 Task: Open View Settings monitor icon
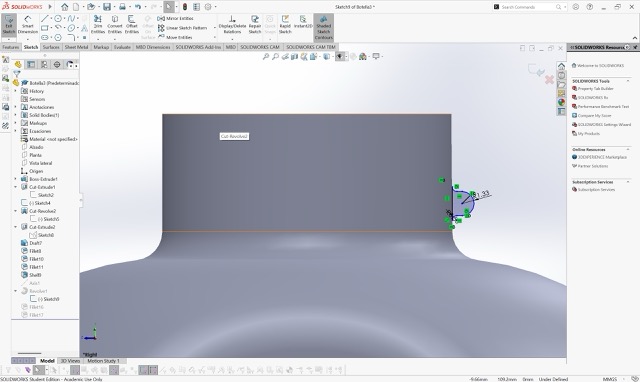[x=376, y=56]
